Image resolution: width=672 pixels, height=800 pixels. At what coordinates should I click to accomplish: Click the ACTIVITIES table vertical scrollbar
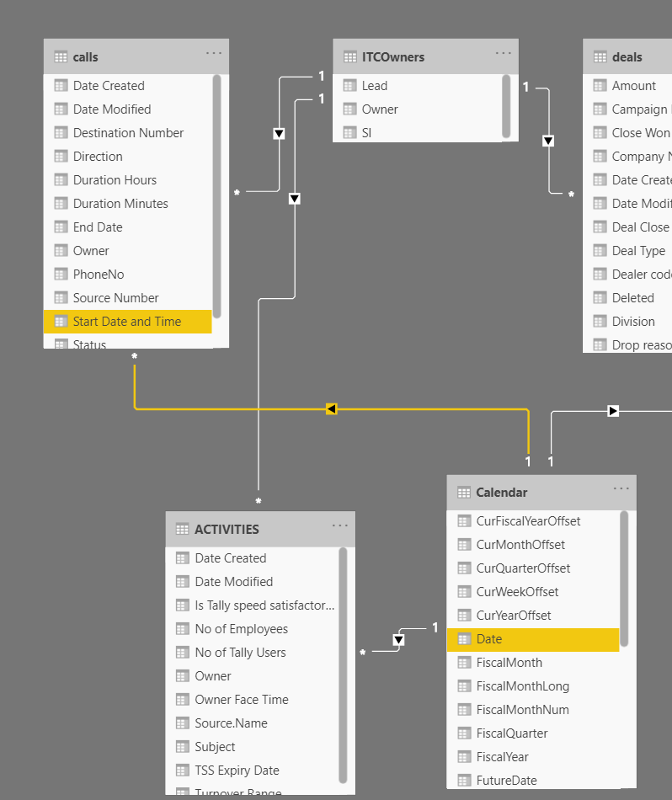(x=343, y=665)
